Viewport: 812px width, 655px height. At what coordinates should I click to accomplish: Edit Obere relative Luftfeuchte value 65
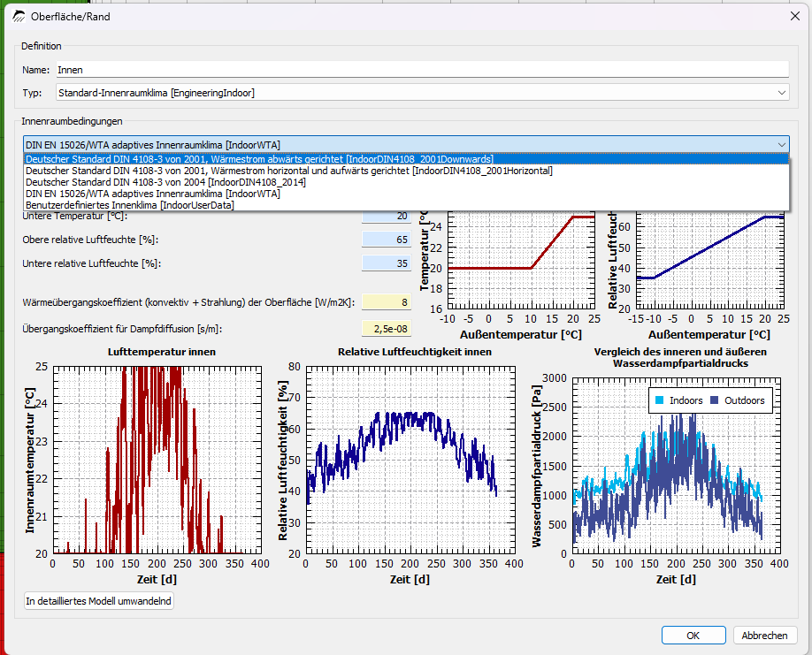[x=387, y=240]
